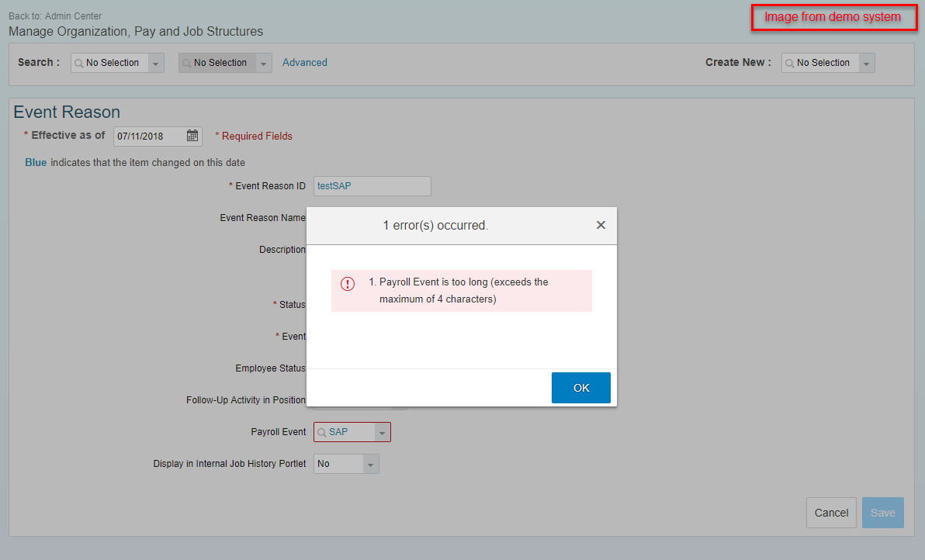Close the error dialog with the X
This screenshot has height=560, width=925.
pyautogui.click(x=601, y=225)
